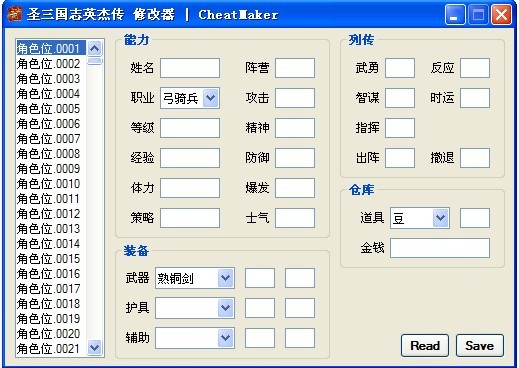
Task: Click the 武勇 valor input field
Action: tap(400, 68)
